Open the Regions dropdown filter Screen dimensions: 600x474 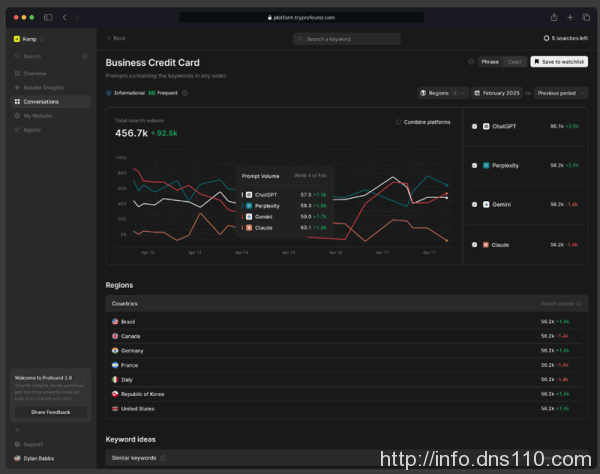click(x=442, y=93)
